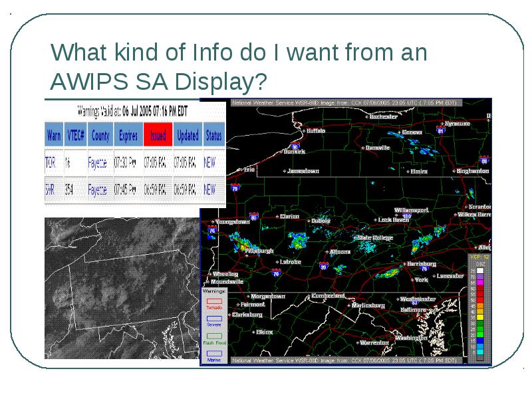Click the Lancaster city label
532x399 pixels.
click(x=450, y=276)
